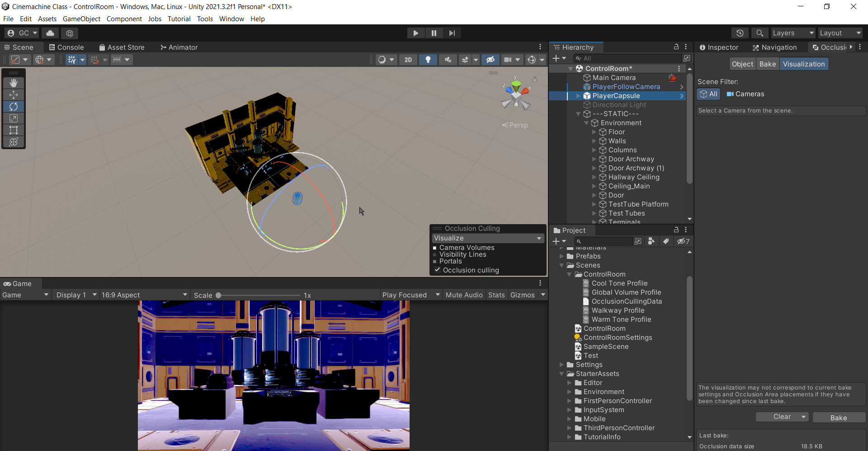
Task: Click the Pause button
Action: pyautogui.click(x=434, y=33)
